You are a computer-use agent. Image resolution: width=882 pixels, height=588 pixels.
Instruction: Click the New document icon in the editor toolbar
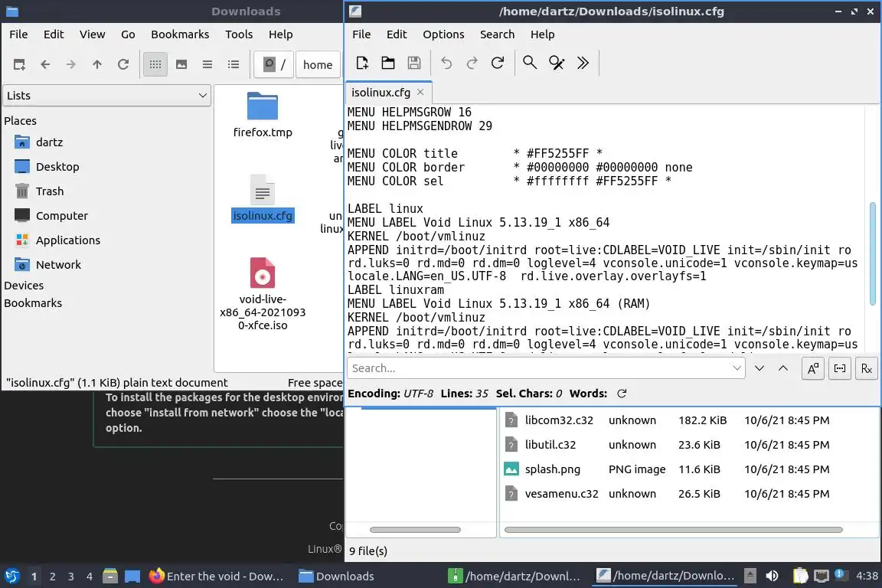[362, 63]
